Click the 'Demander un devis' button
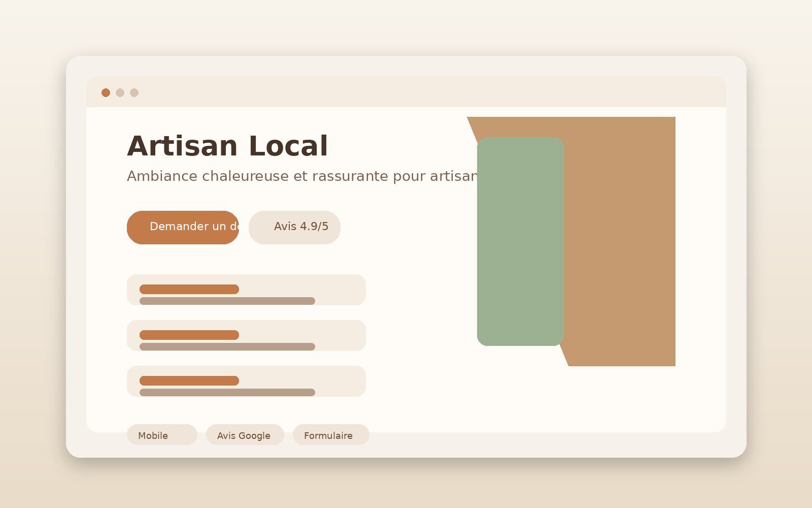812x508 pixels. (x=183, y=227)
